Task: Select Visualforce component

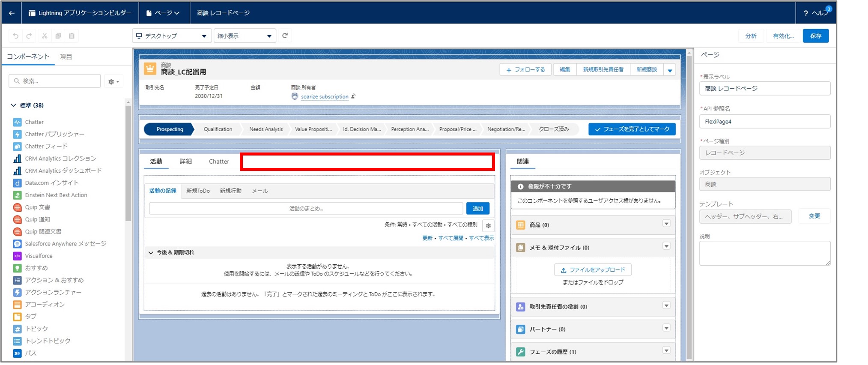Action: (33, 256)
